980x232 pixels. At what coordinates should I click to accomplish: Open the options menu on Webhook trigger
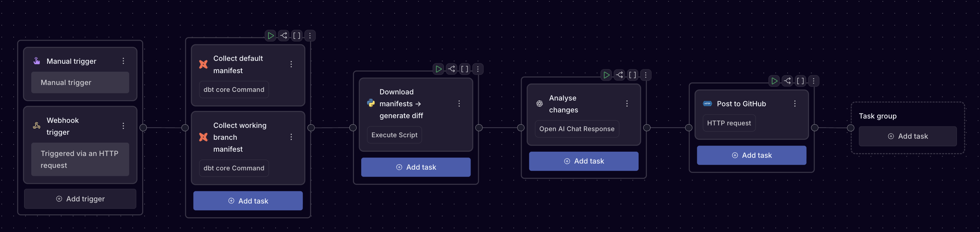(123, 125)
